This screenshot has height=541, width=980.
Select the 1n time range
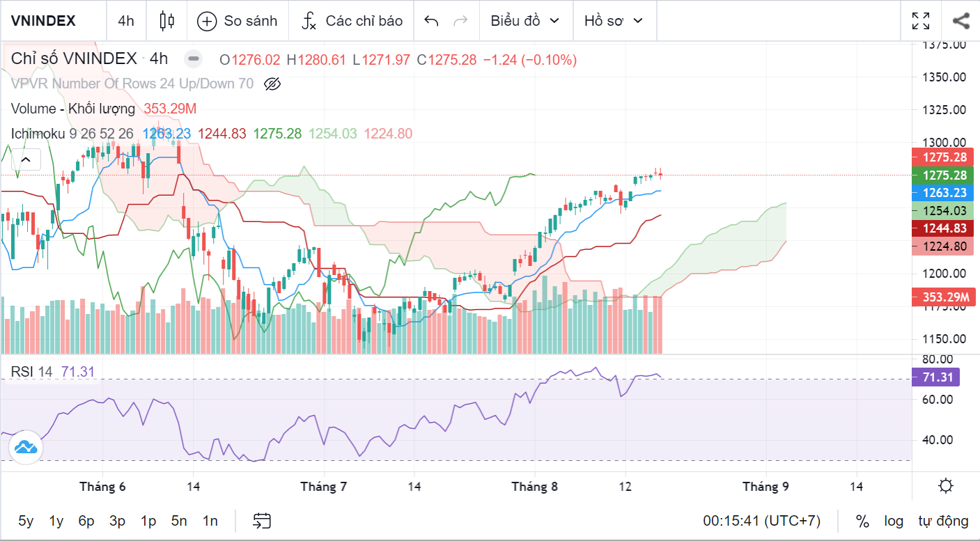[210, 521]
